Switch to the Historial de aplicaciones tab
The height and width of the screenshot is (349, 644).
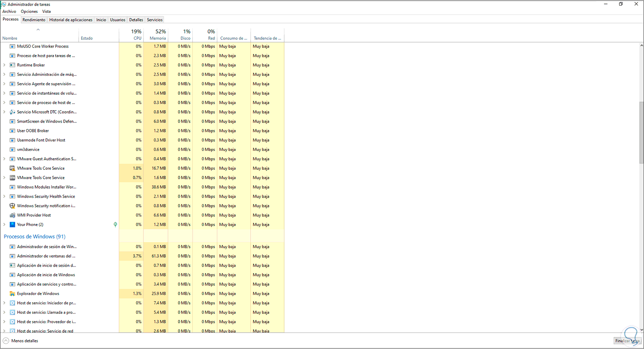[x=71, y=20]
